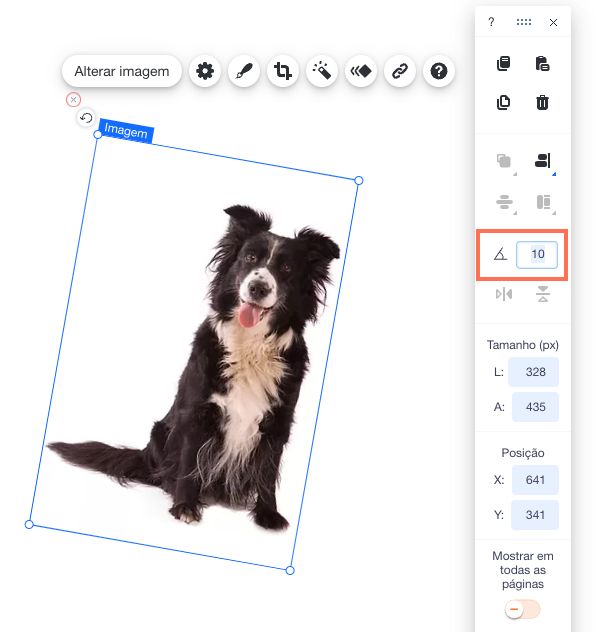The width and height of the screenshot is (596, 632).
Task: Click the 'Alterar imagem' button
Action: (x=122, y=71)
